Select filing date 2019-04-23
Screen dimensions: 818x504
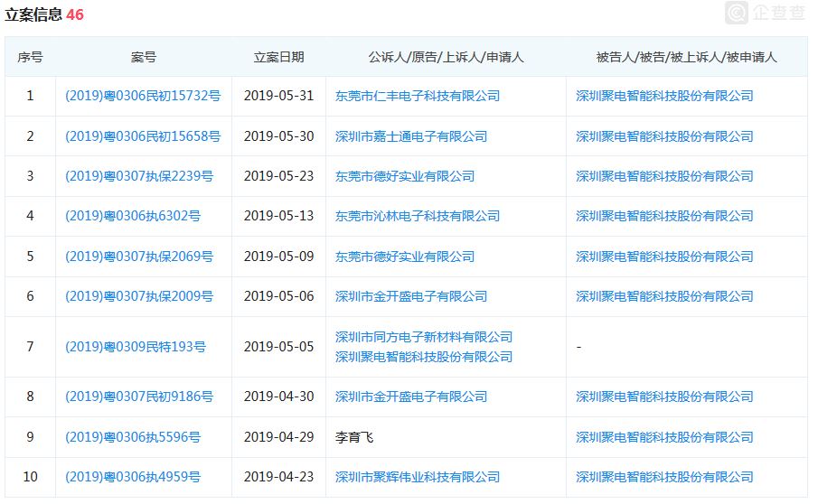point(278,477)
